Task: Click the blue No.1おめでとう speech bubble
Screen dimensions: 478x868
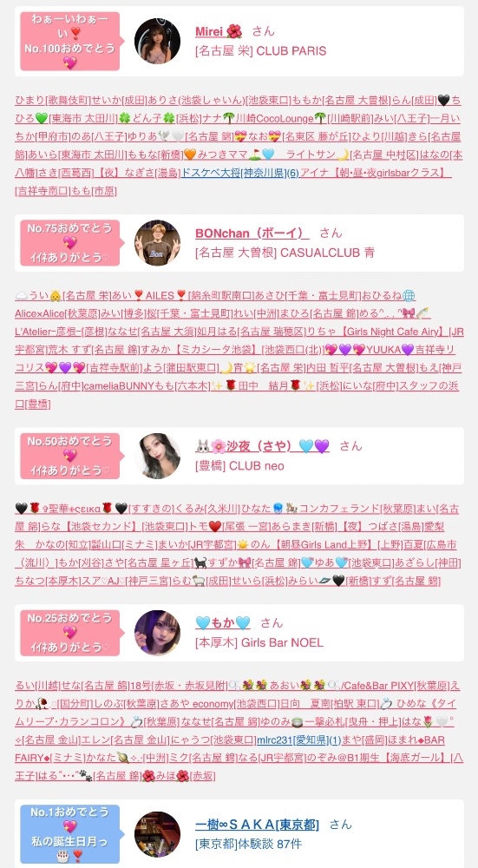Action: coord(69,834)
